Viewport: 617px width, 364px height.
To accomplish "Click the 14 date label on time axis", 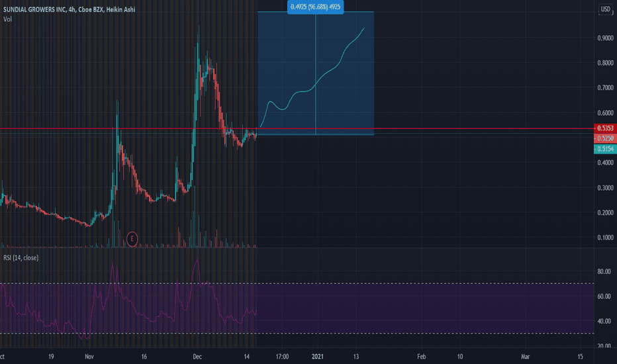I will [x=247, y=357].
